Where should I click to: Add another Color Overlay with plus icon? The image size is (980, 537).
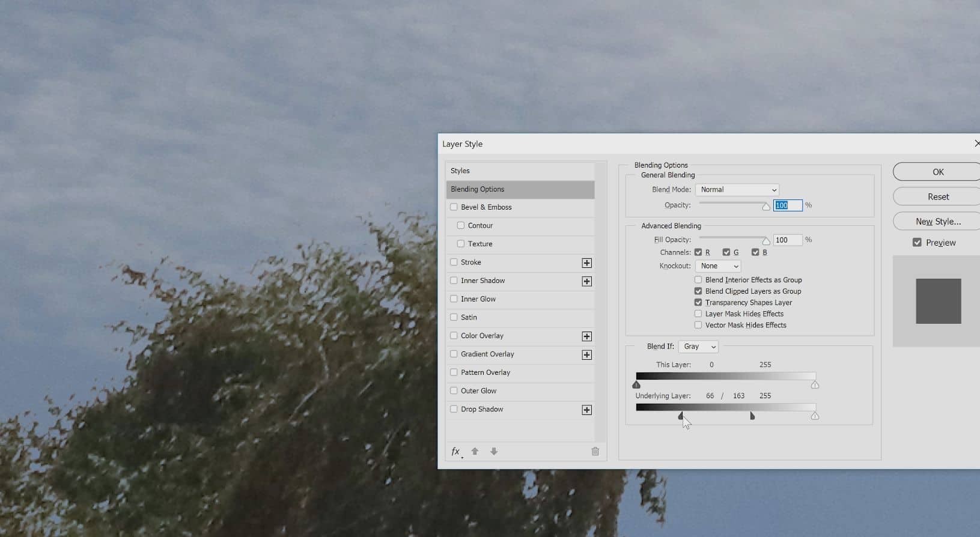click(x=587, y=336)
